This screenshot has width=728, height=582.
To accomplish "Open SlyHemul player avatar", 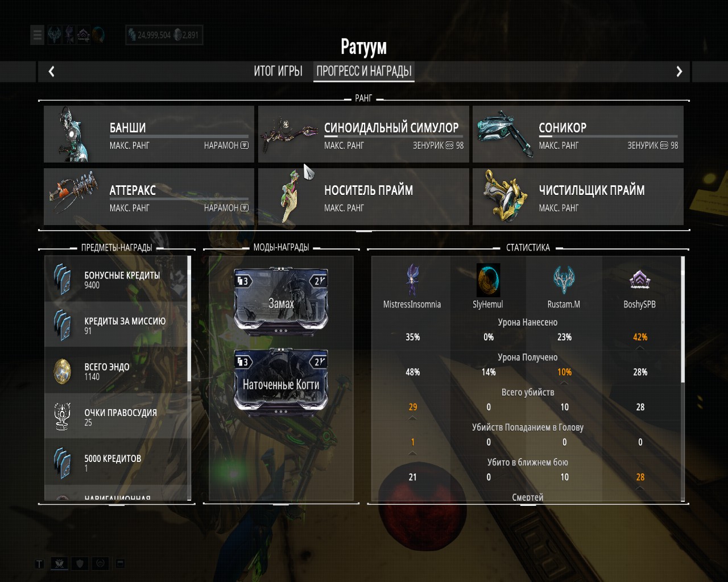I will (488, 280).
